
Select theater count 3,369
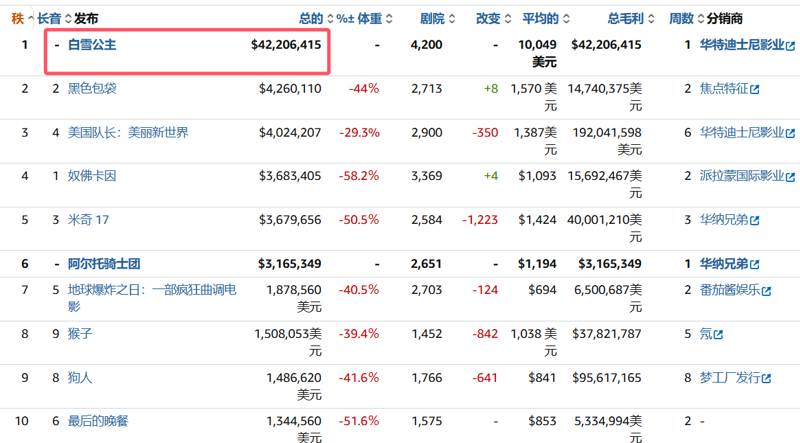(427, 176)
